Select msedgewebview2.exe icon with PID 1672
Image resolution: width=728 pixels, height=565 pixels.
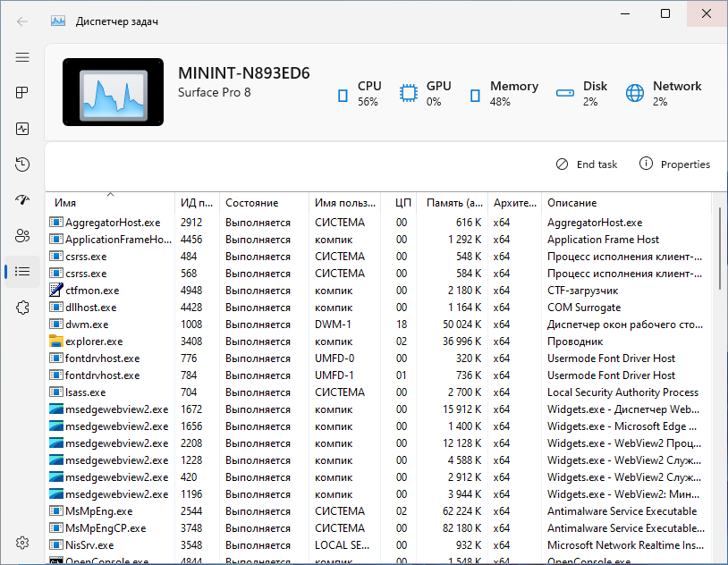pos(55,409)
